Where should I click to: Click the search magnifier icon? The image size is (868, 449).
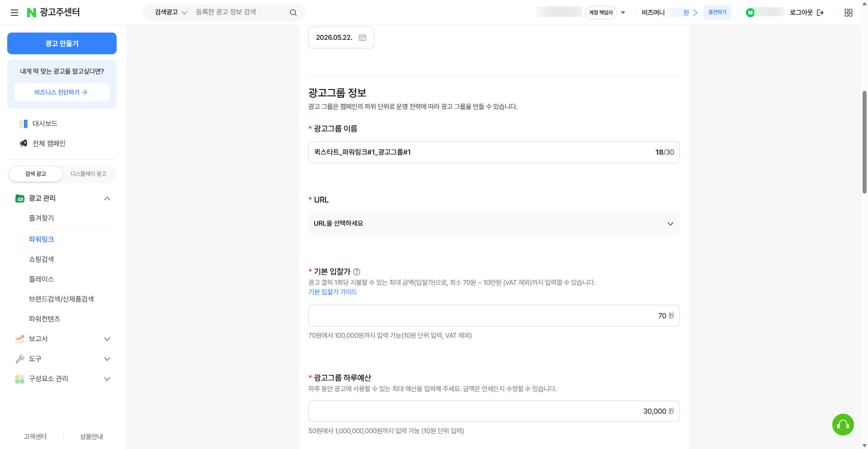coord(293,13)
